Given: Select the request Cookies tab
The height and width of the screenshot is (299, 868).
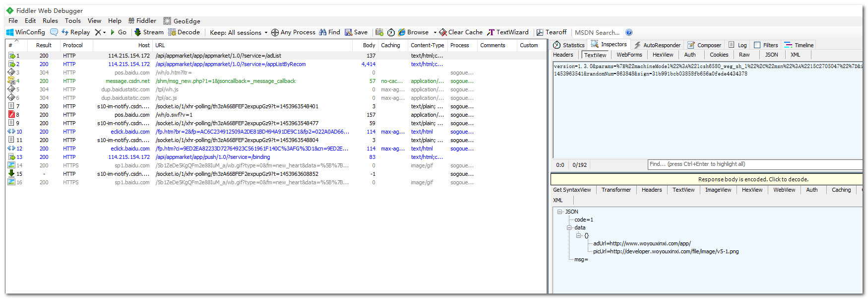Looking at the screenshot, I should click(x=719, y=55).
